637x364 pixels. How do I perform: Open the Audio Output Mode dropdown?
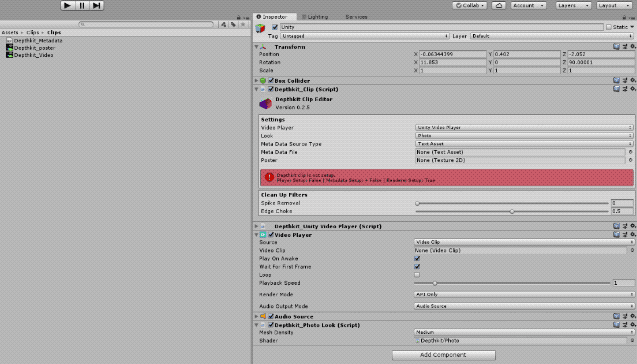click(524, 306)
